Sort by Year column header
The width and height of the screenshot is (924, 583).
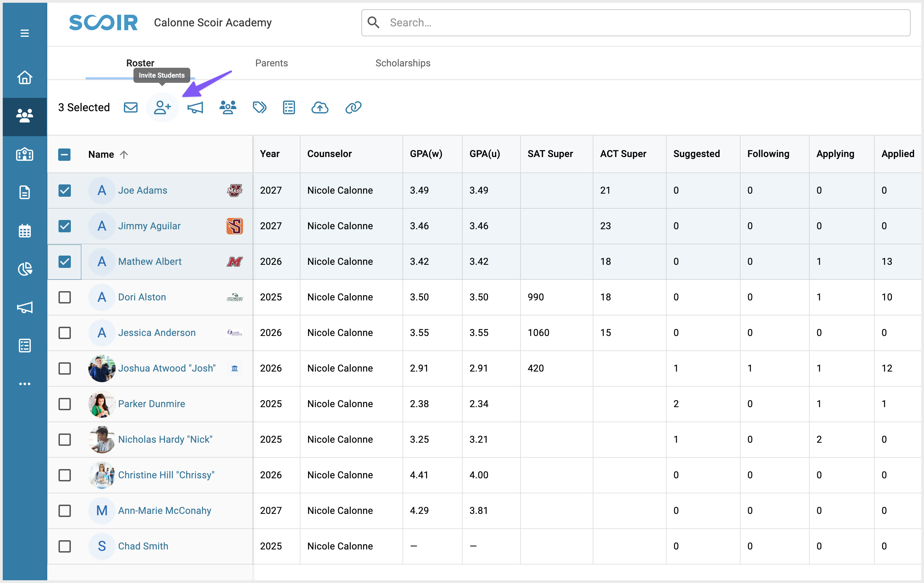[270, 154]
